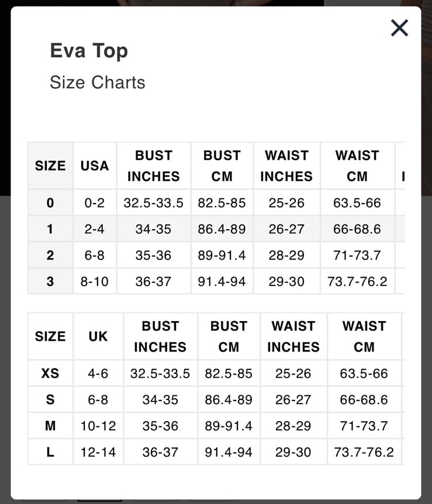The image size is (432, 504).
Task: Select the Eva Top heading text
Action: coord(89,51)
